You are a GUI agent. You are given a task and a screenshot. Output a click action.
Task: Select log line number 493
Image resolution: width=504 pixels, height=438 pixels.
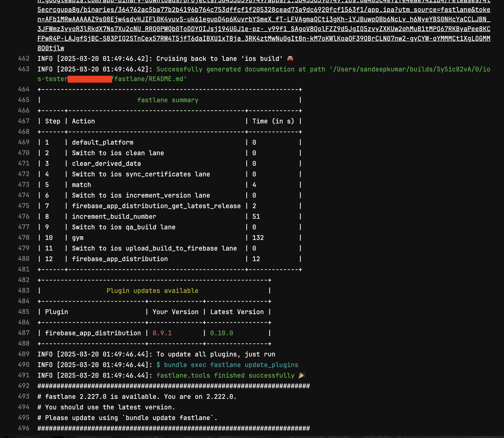pyautogui.click(x=24, y=397)
